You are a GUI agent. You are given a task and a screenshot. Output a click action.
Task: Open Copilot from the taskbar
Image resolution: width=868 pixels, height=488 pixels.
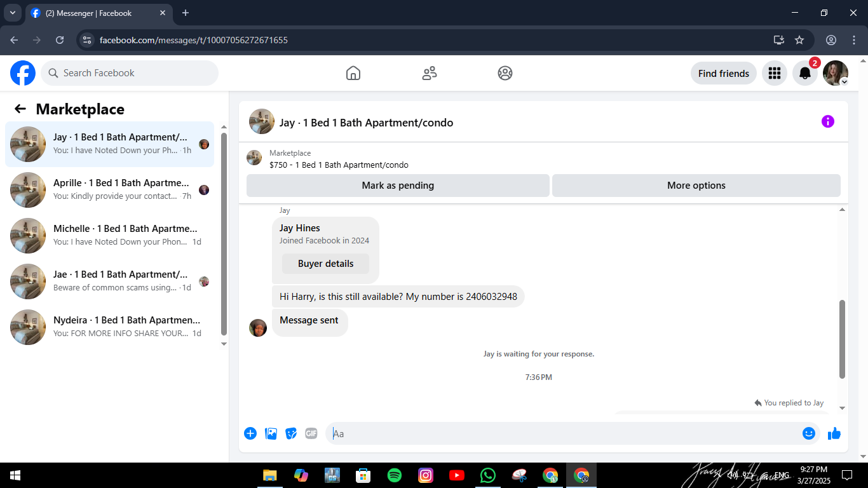point(301,475)
